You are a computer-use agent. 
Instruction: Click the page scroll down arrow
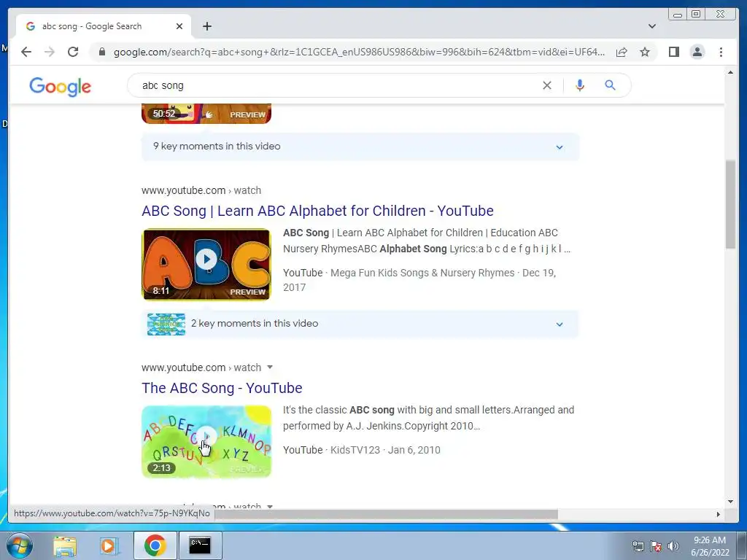[x=730, y=502]
